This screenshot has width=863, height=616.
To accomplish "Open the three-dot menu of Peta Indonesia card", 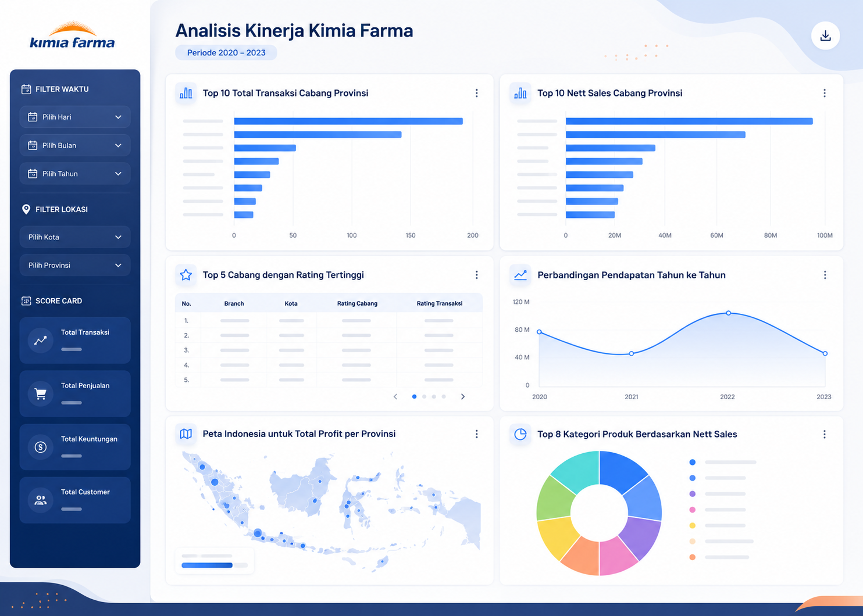I will tap(477, 434).
